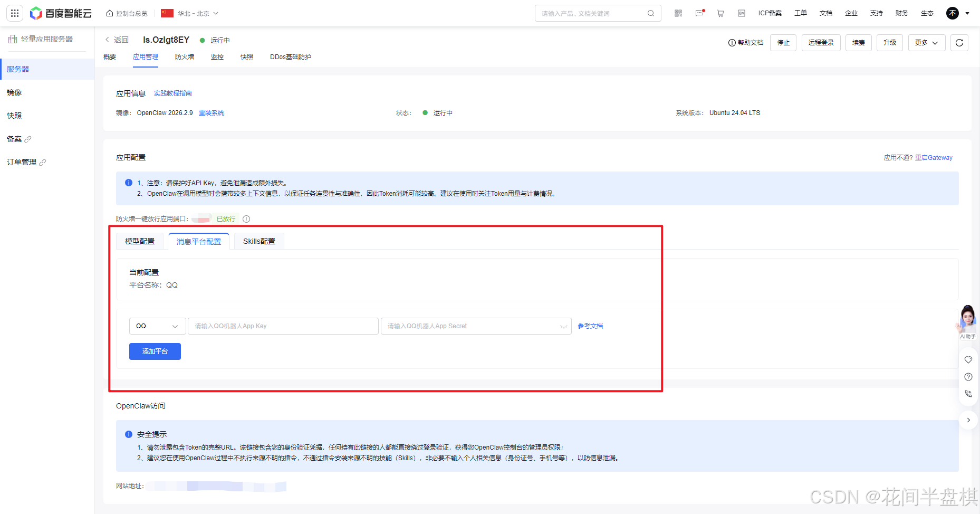This screenshot has height=514, width=980.
Task: Click the Baidu AI Cloud logo
Action: [61, 13]
